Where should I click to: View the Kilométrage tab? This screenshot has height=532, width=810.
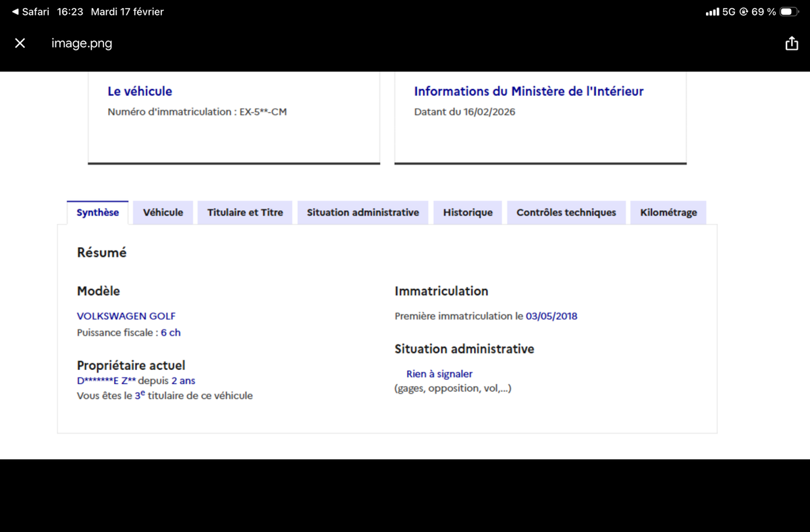point(668,213)
